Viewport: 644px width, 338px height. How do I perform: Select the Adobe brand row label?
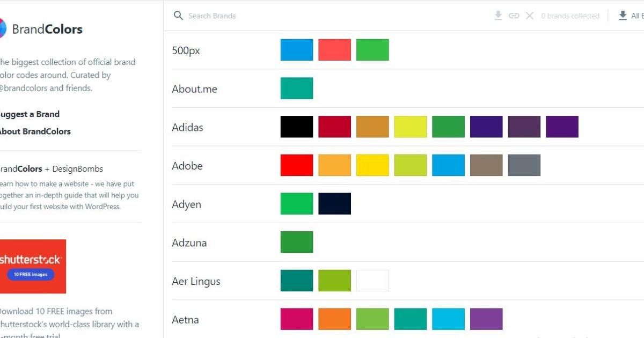click(187, 166)
